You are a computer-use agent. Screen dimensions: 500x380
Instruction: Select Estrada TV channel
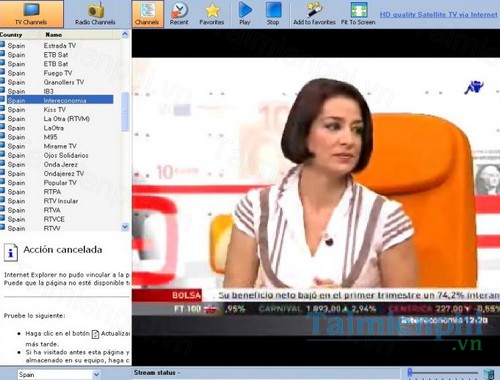click(60, 46)
